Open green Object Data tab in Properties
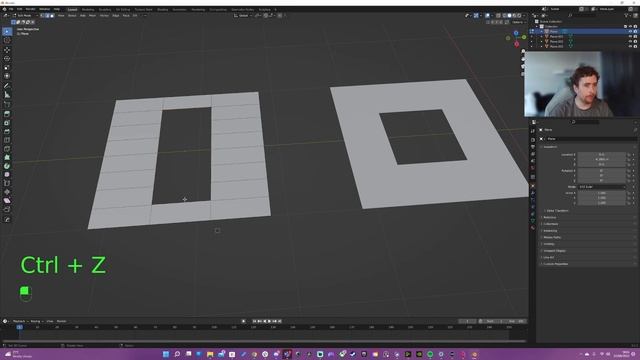 click(x=533, y=221)
